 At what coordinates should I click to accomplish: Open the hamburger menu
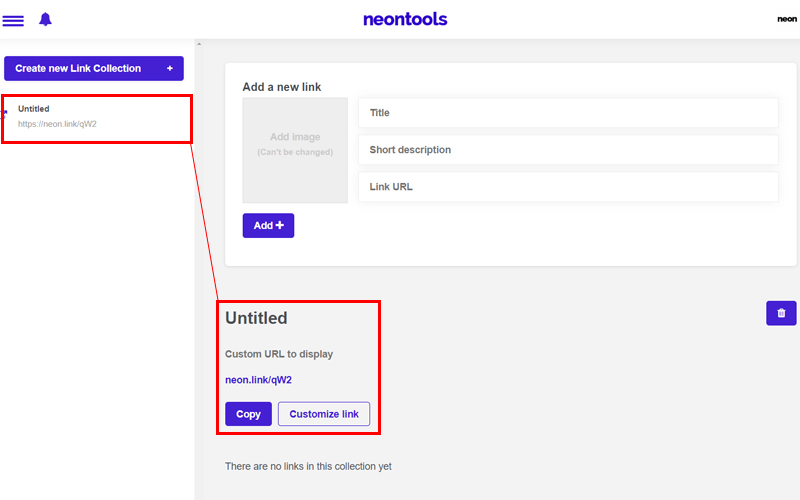[13, 20]
